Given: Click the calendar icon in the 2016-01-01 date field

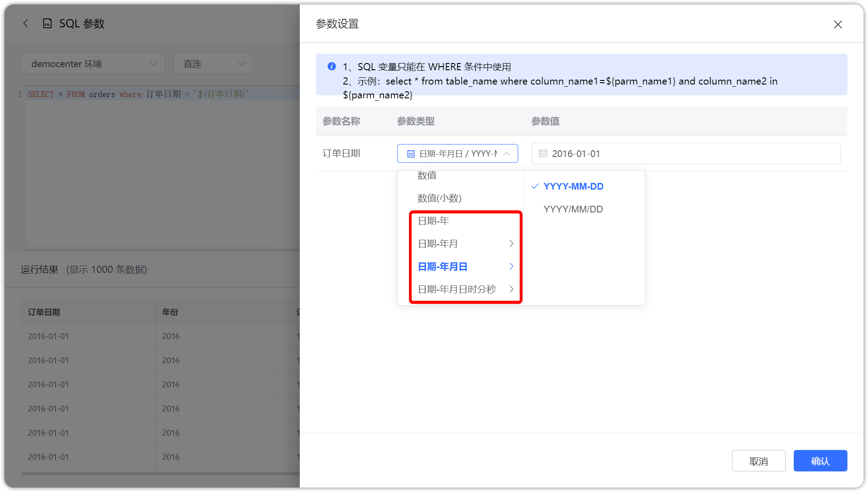Looking at the screenshot, I should point(543,153).
